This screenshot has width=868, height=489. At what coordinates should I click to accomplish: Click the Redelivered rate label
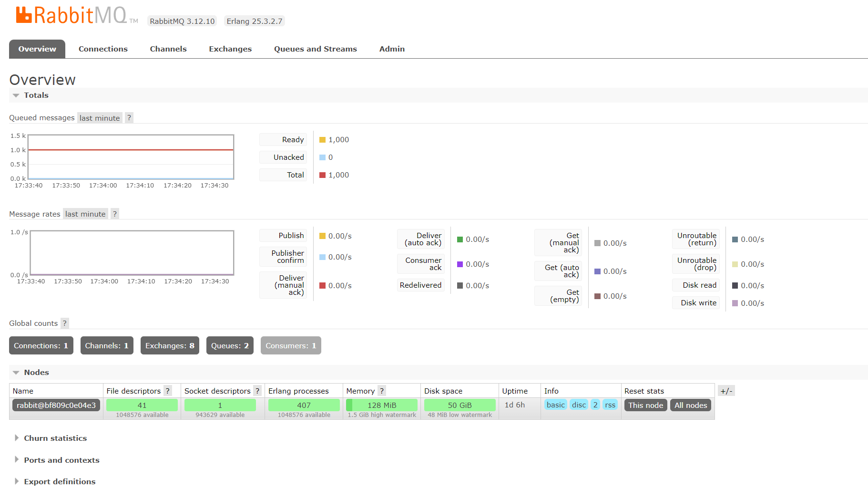[420, 285]
